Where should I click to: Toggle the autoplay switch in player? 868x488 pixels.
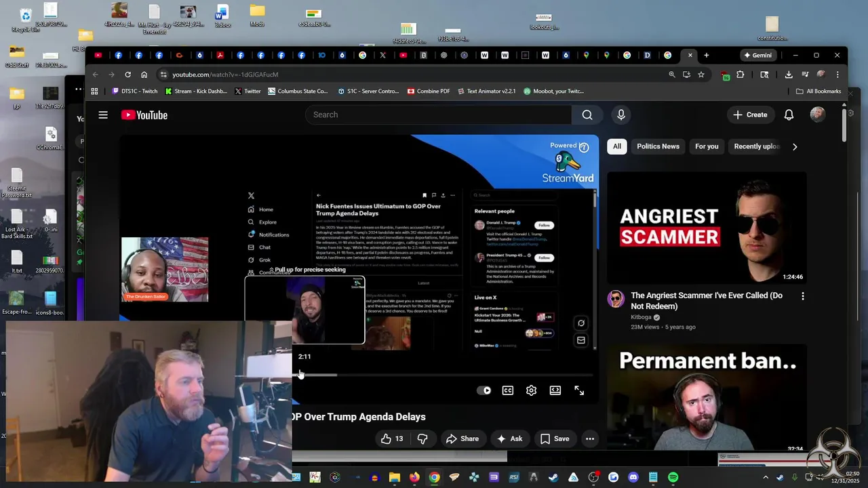pos(484,390)
